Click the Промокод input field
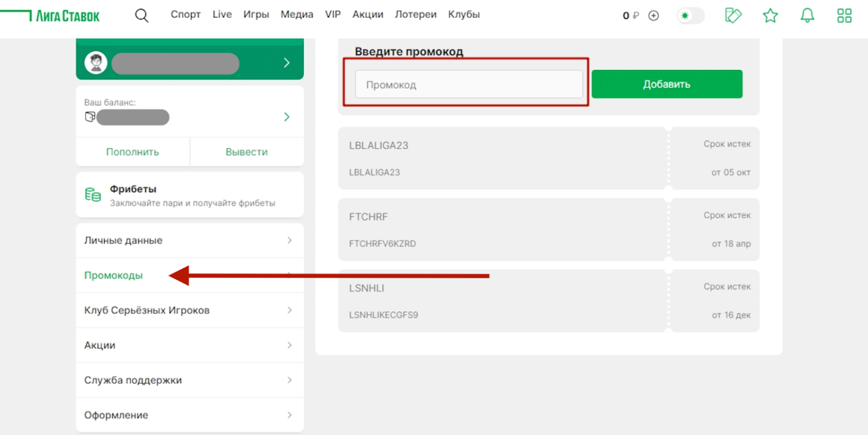 (469, 85)
